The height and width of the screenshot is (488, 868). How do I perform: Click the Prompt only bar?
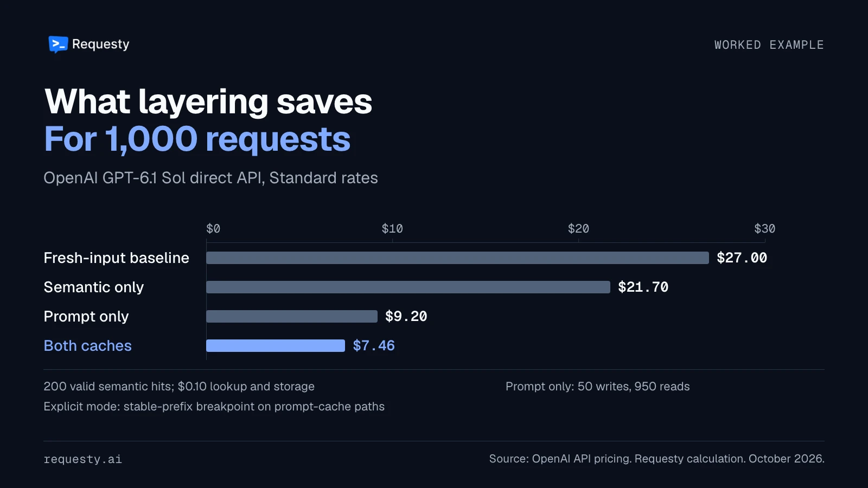(x=292, y=316)
